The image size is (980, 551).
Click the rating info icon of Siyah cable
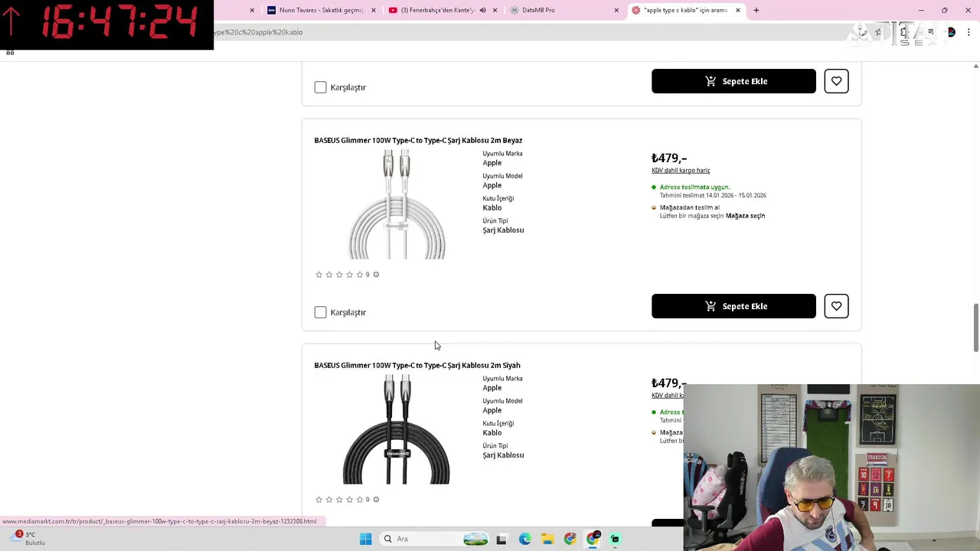click(x=376, y=500)
